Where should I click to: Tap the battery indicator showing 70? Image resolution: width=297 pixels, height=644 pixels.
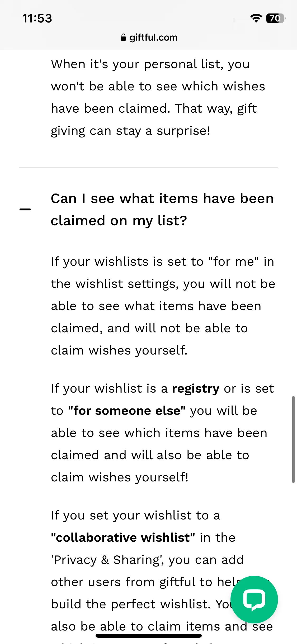click(276, 18)
